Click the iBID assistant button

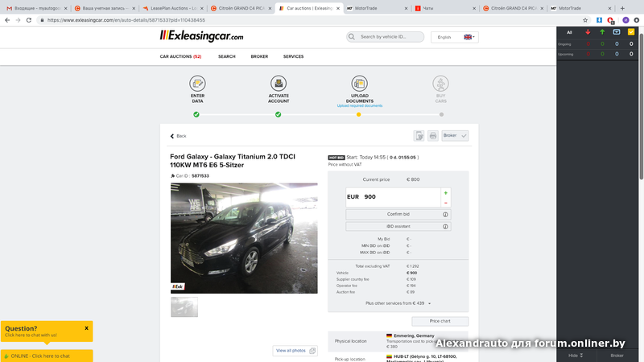[398, 226]
